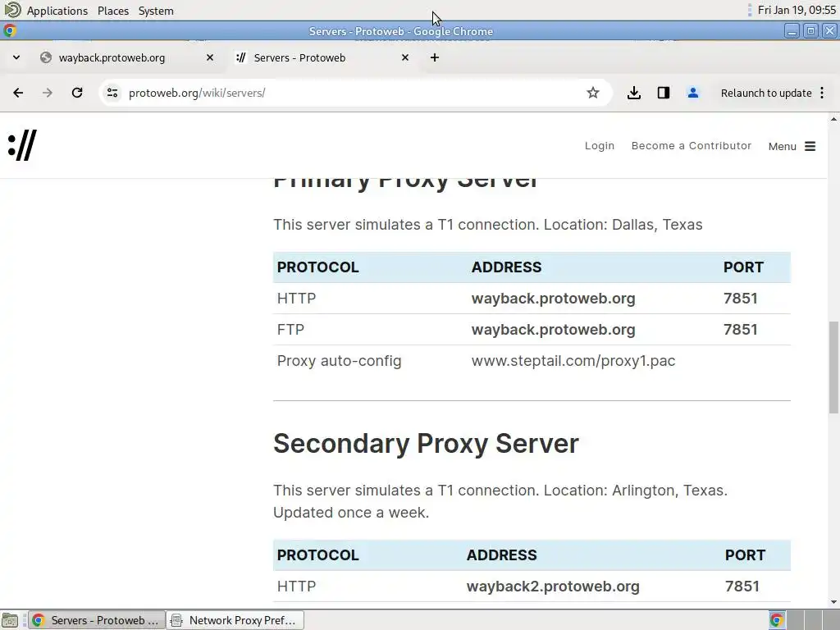The image size is (840, 630).
Task: Click scrollbar down arrow
Action: [x=833, y=602]
